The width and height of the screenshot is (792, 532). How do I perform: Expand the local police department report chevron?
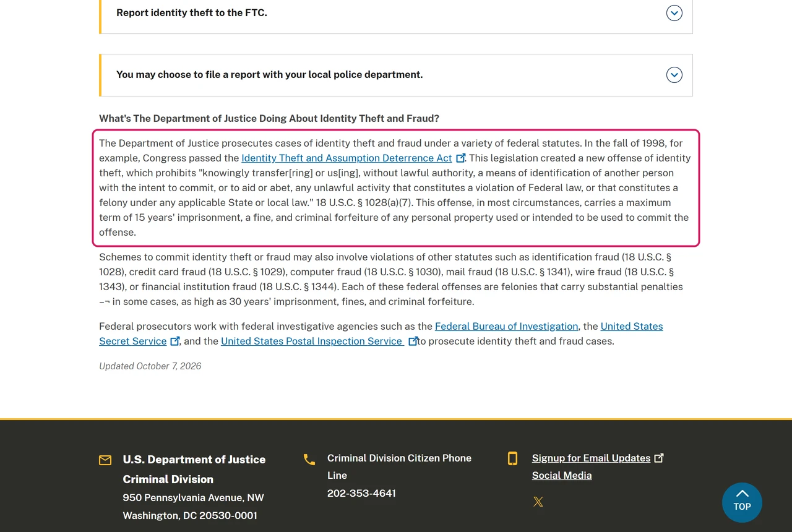coord(674,75)
